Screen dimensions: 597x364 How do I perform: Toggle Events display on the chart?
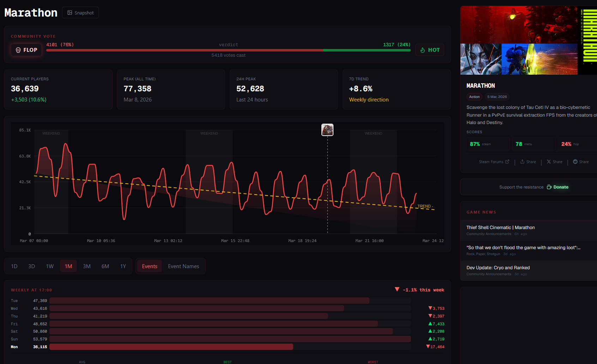(x=150, y=266)
